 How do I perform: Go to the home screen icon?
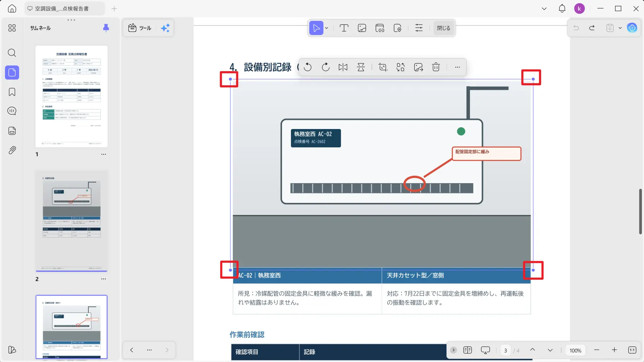12,8
